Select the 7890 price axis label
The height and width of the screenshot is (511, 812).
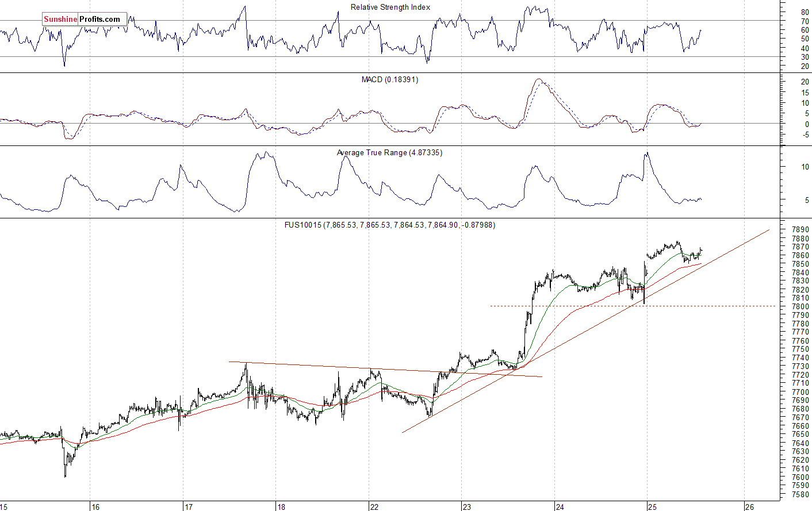pyautogui.click(x=800, y=230)
